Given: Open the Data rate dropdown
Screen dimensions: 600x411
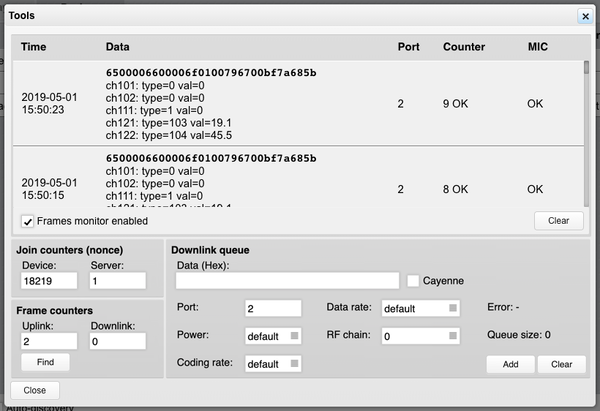Looking at the screenshot, I should tap(421, 308).
